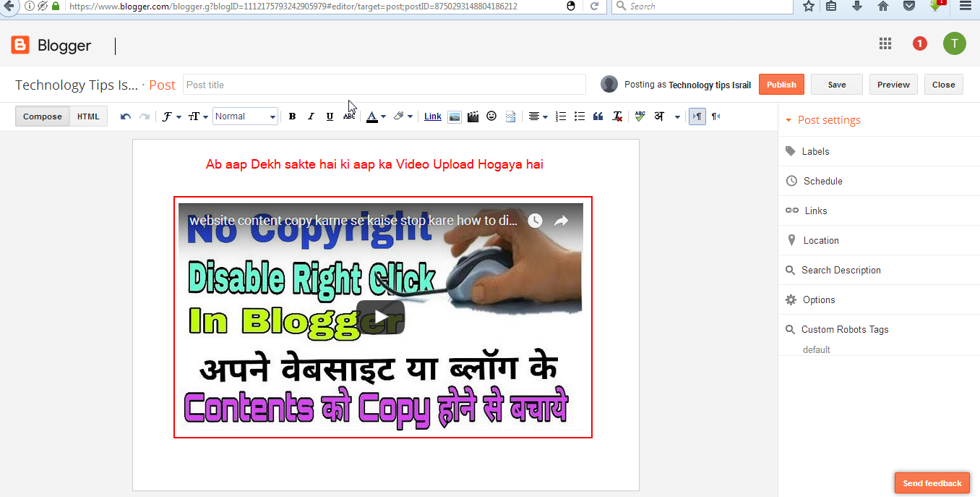Image resolution: width=980 pixels, height=497 pixels.
Task: Open the browser downloads panel
Action: coord(857,6)
